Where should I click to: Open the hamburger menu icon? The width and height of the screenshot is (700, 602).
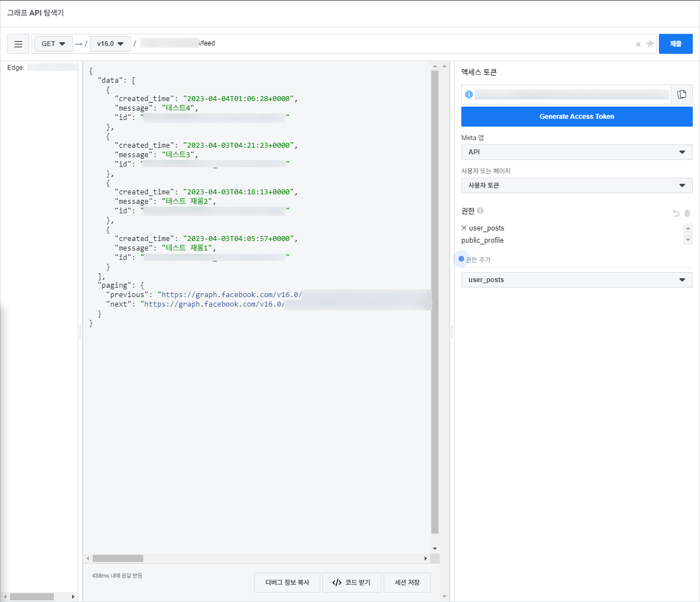pyautogui.click(x=18, y=44)
